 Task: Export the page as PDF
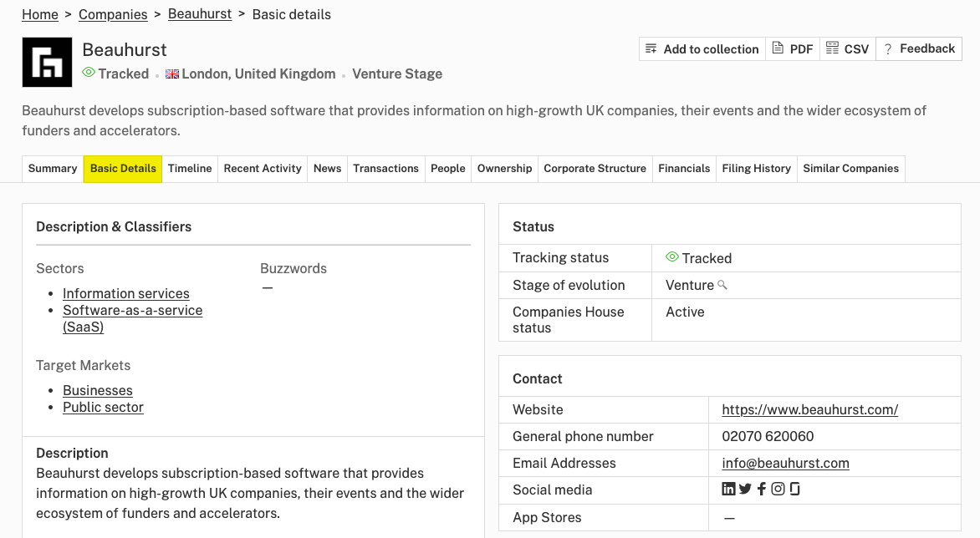point(793,48)
